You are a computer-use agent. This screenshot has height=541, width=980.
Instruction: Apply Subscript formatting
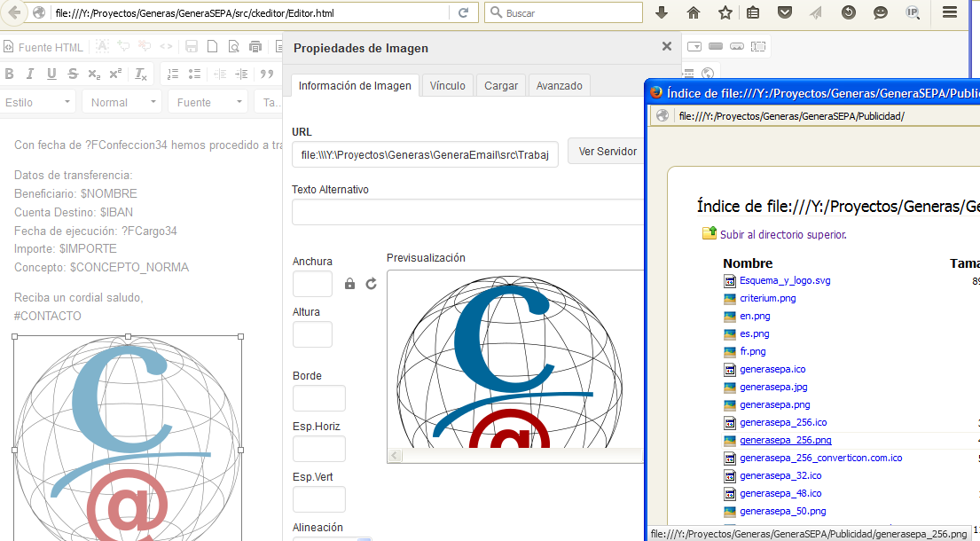(x=94, y=74)
